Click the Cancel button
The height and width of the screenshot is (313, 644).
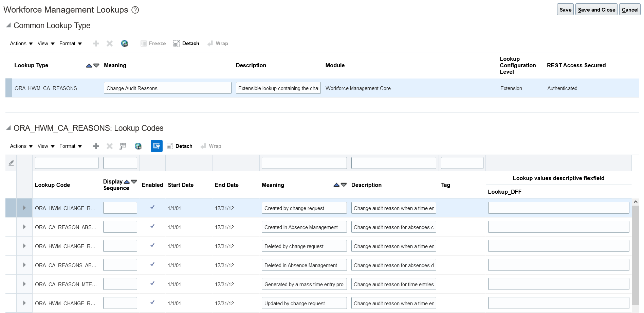coord(629,10)
